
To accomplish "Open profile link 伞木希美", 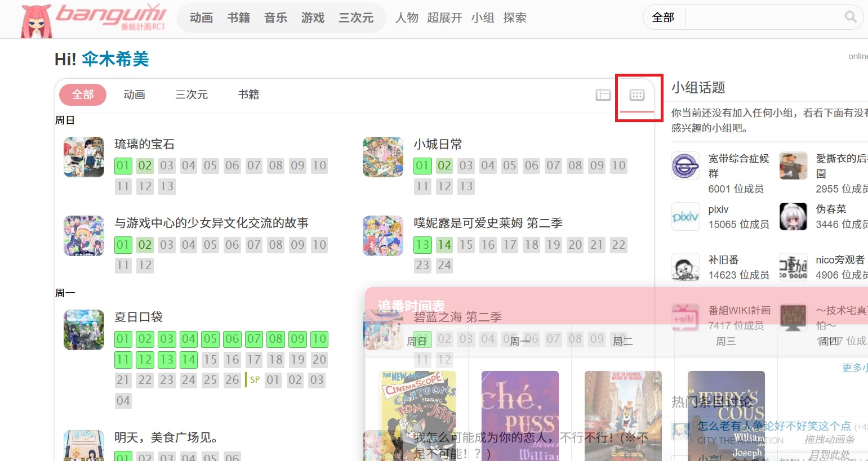I will point(115,59).
